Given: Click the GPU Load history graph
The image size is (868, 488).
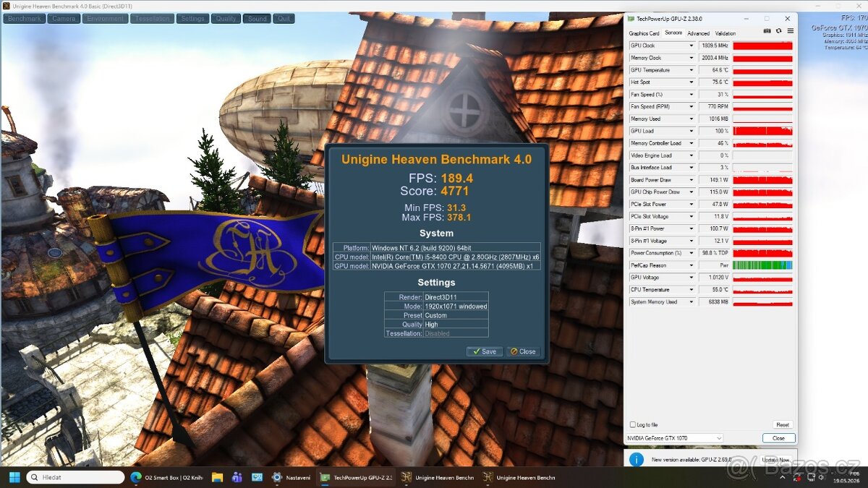Looking at the screenshot, I should click(x=763, y=131).
